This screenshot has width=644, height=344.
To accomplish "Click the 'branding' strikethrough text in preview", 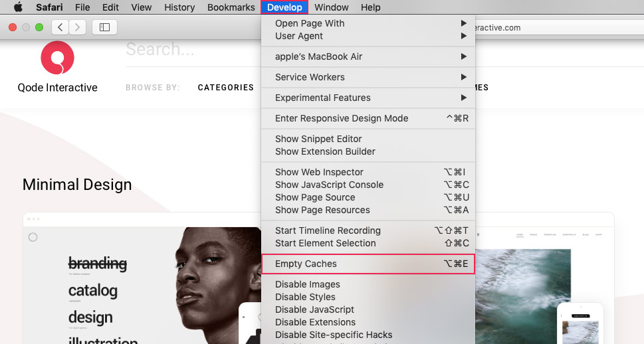I will tap(97, 263).
